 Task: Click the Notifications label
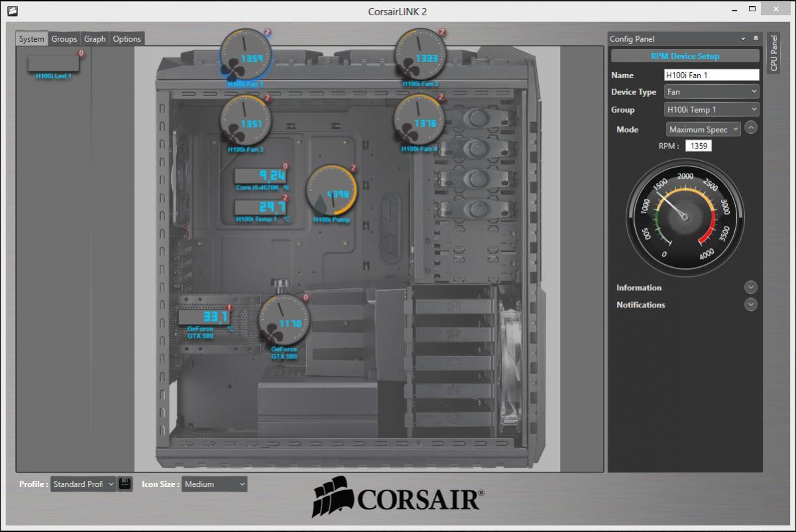coord(641,305)
